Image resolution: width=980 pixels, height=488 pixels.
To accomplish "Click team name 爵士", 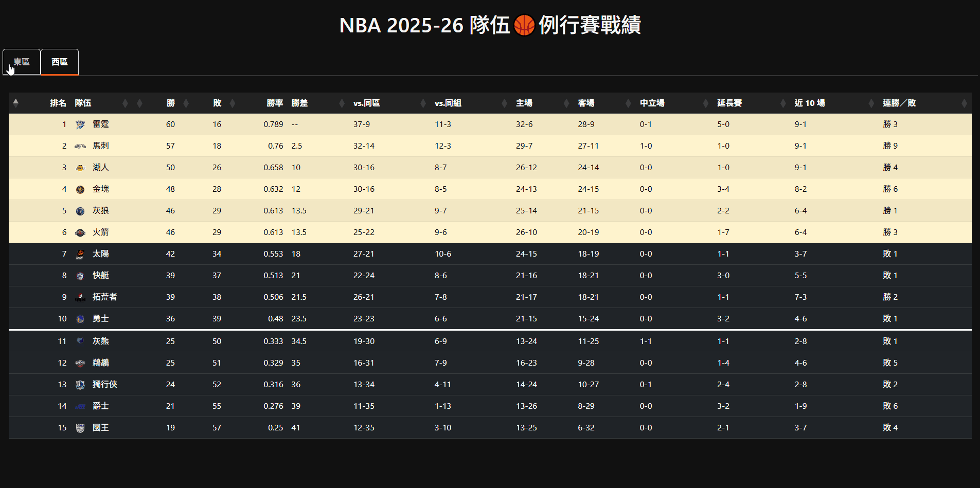I will point(100,406).
